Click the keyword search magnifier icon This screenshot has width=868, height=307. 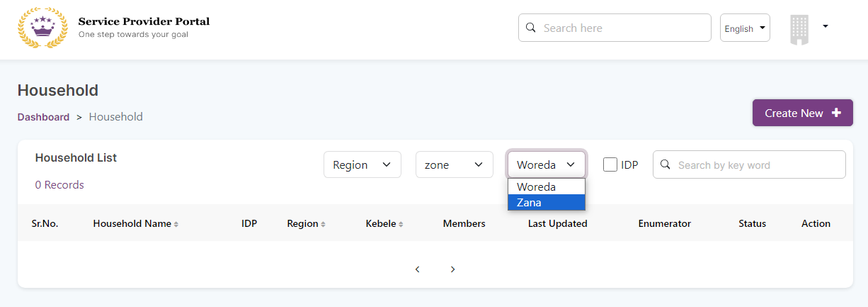[665, 164]
